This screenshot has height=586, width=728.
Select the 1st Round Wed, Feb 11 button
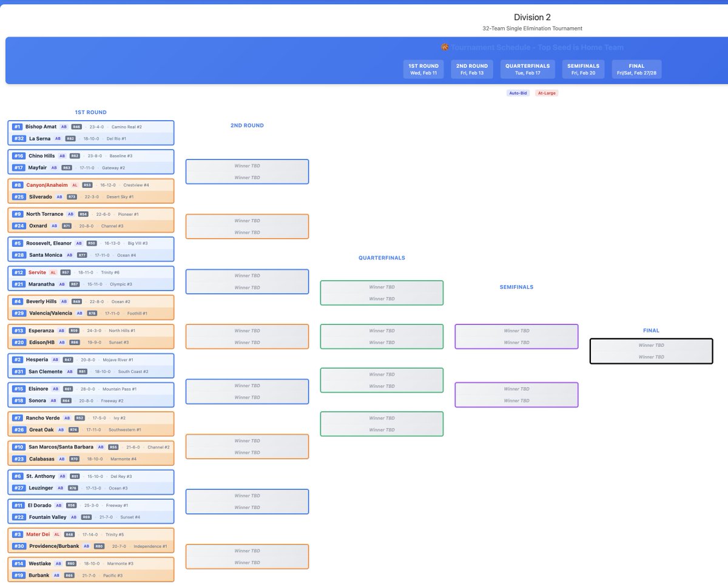[423, 69]
